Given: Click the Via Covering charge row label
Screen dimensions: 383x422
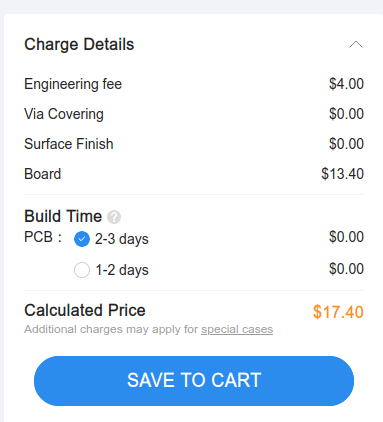Looking at the screenshot, I should click(64, 114).
